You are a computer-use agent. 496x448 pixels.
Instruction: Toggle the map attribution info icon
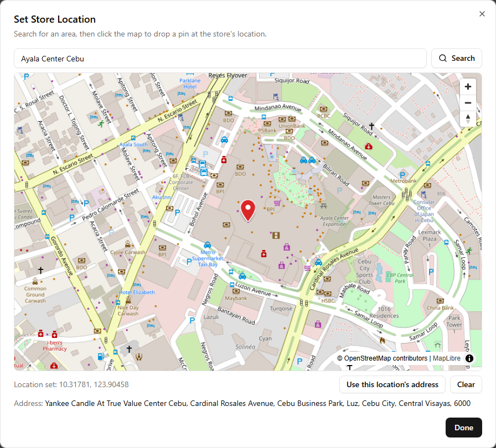[x=469, y=358]
